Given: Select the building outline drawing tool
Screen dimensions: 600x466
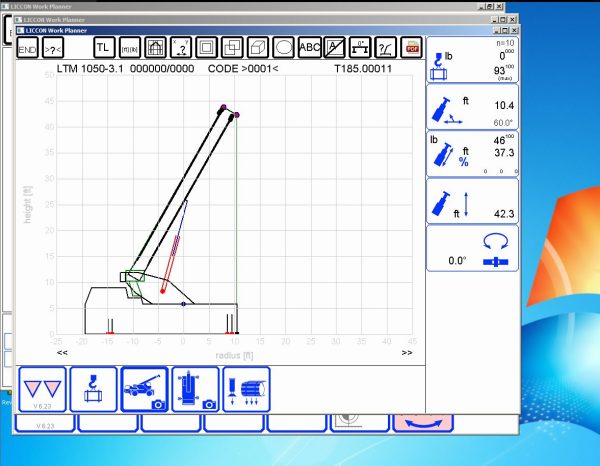Looking at the screenshot, I should [x=155, y=48].
